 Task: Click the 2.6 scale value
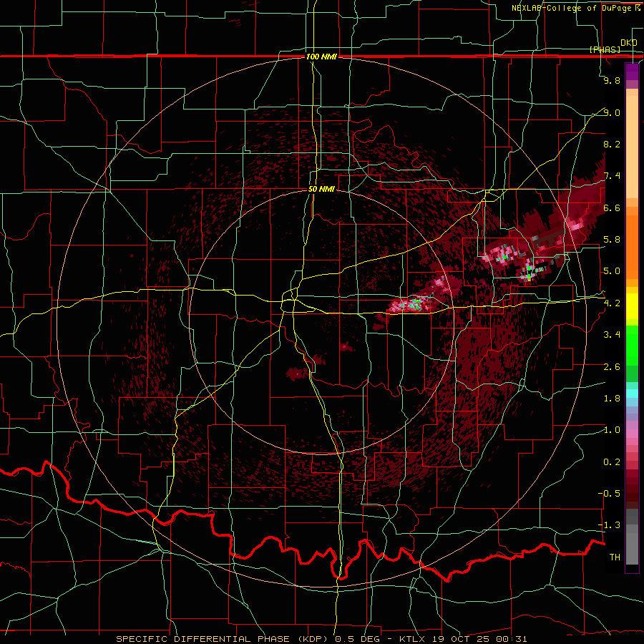[x=612, y=367]
